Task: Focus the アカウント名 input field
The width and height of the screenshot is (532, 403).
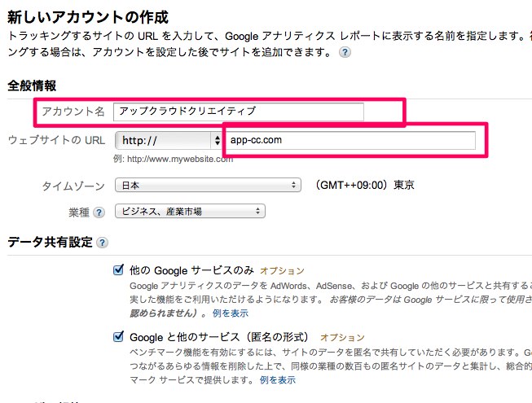Action: coord(239,112)
